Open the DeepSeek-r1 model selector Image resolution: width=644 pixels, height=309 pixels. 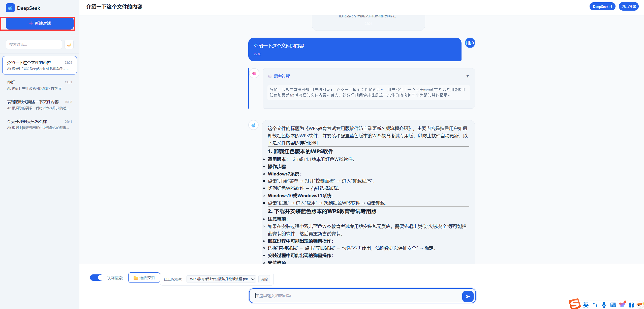click(x=602, y=7)
